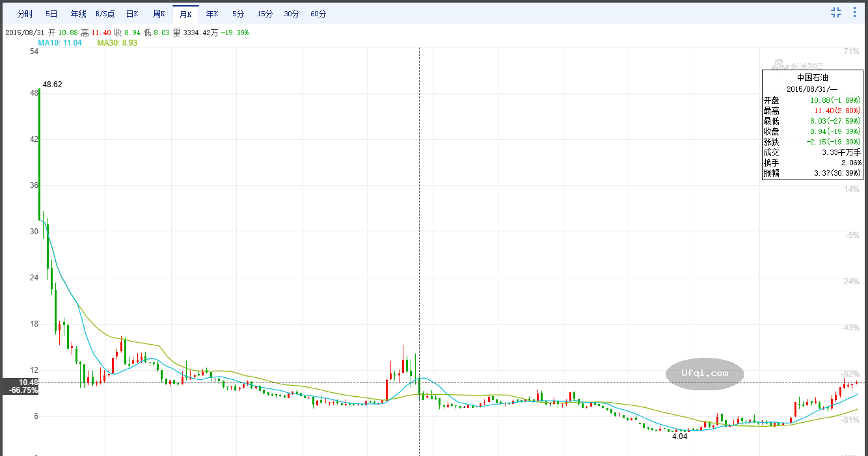Click the 48.62 peak price marker
Screen dimensions: 868x456
[52, 85]
